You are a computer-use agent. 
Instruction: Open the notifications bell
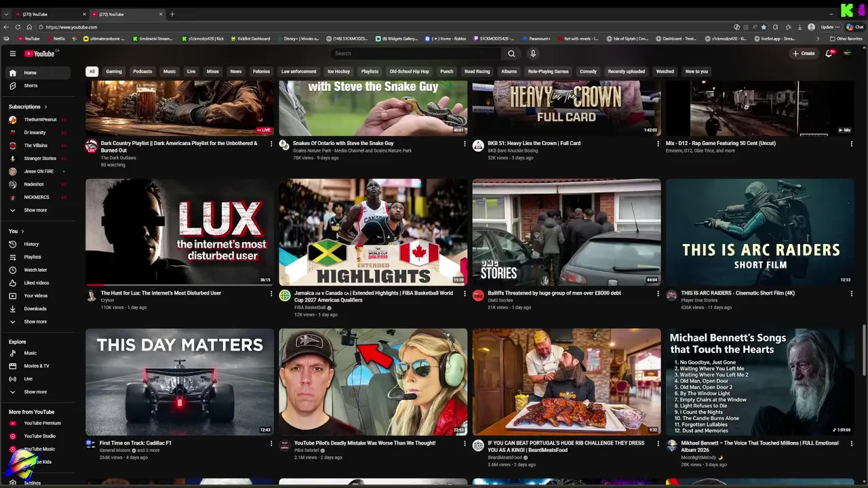[x=829, y=54]
